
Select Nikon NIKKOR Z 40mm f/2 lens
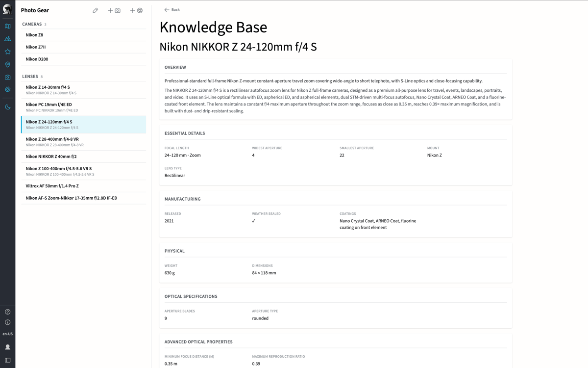coord(83,157)
